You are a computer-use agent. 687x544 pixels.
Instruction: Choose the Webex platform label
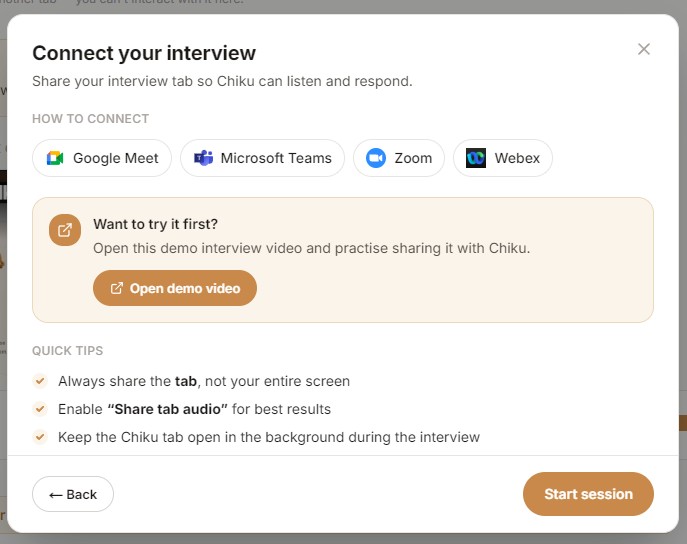coord(517,158)
